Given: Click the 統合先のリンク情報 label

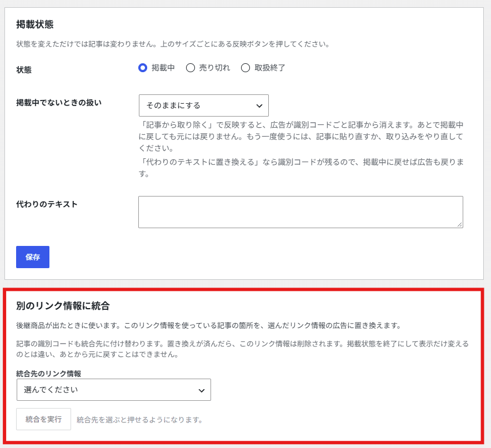Looking at the screenshot, I should click(48, 374).
